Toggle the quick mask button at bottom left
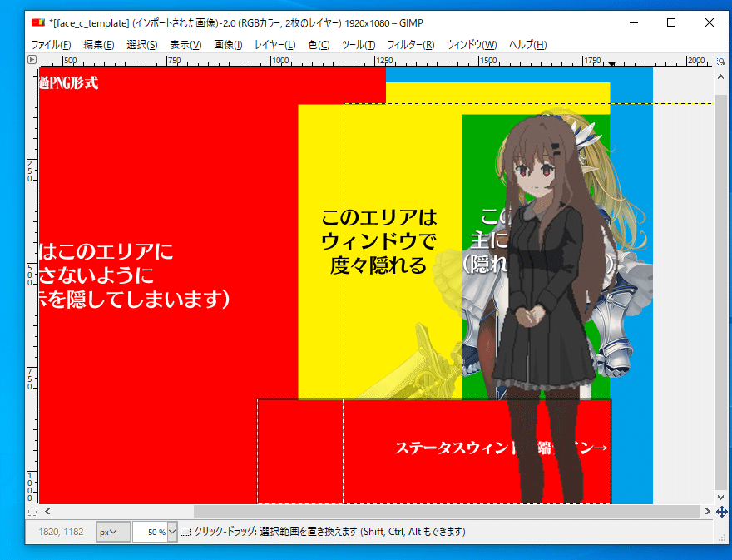732x560 pixels. pos(32,512)
